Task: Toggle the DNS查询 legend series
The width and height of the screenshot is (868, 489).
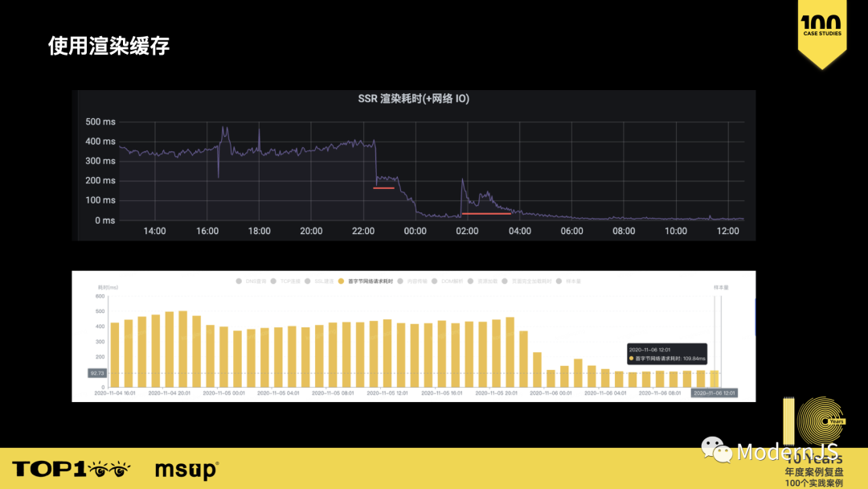Action: (252, 281)
